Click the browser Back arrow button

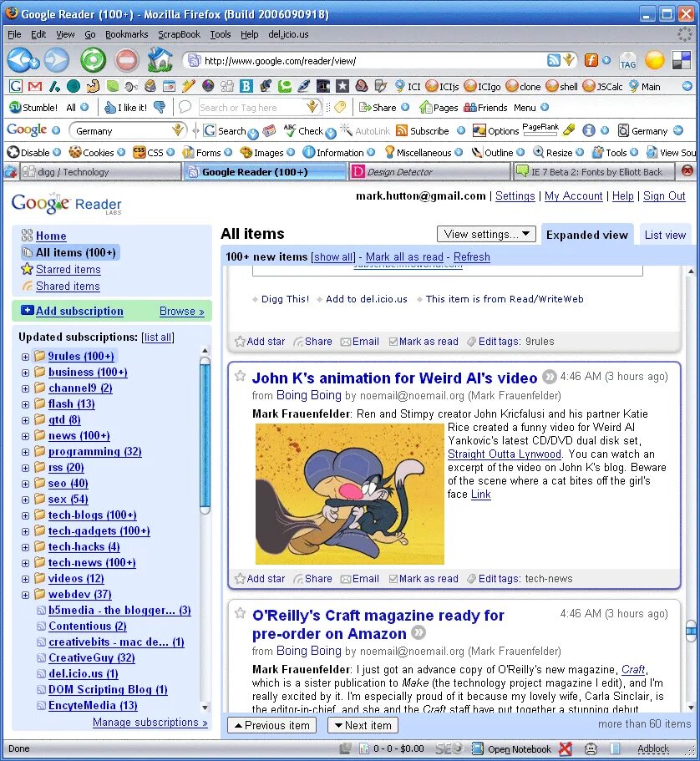19,60
